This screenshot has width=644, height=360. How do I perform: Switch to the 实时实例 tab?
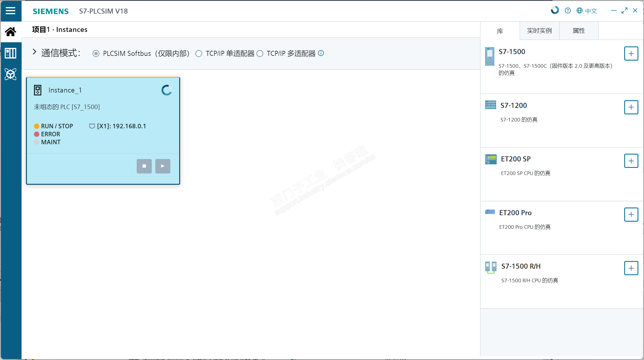click(x=539, y=31)
